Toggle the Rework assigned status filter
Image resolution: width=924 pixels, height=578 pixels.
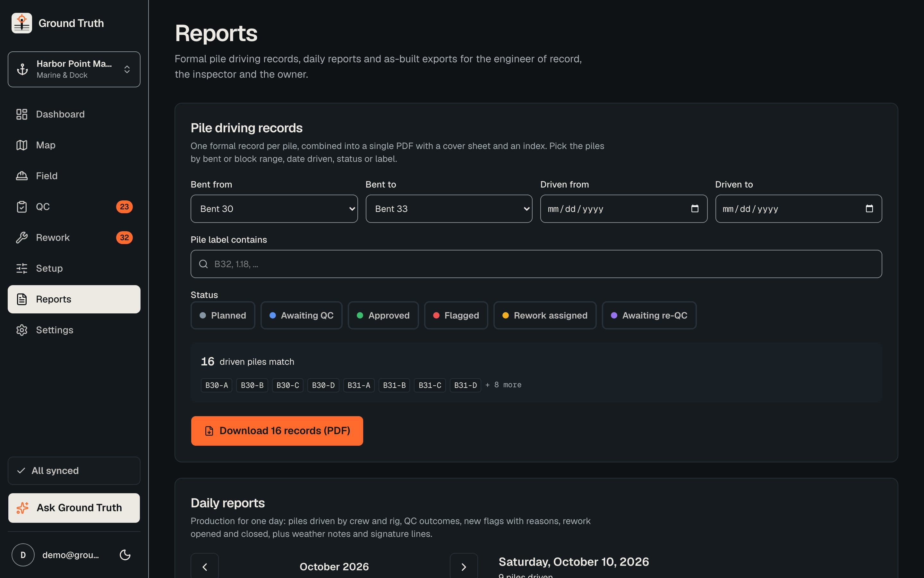[545, 315]
